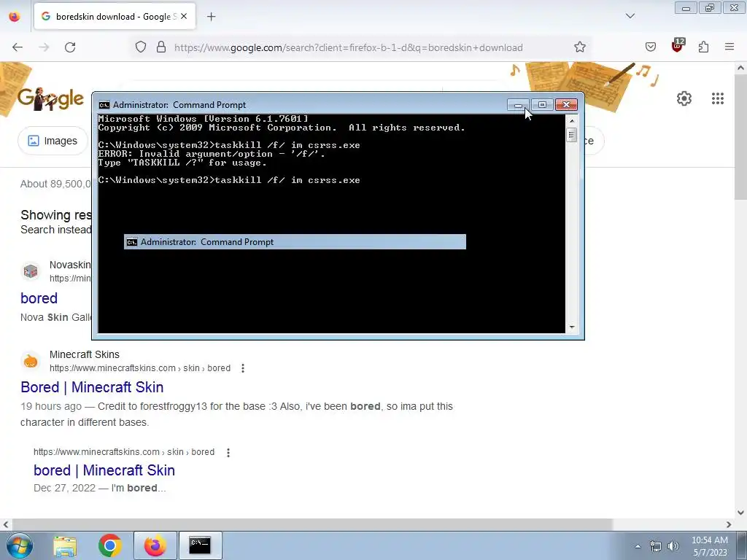This screenshot has height=560, width=747.
Task: Open Windows Explorer from the taskbar
Action: point(65,545)
